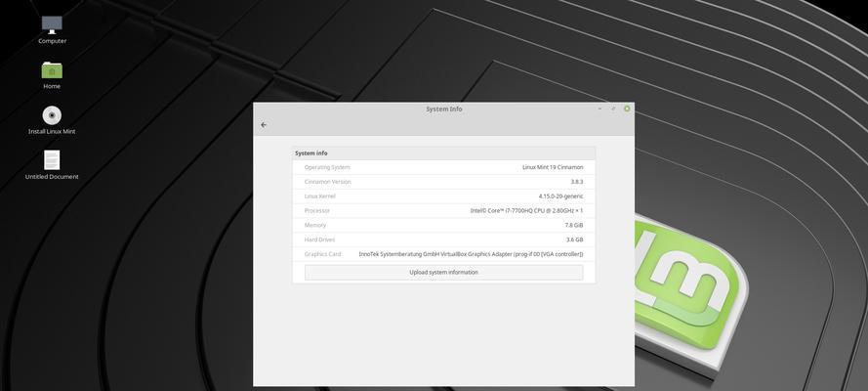This screenshot has width=868, height=391.
Task: Maximize the System Info window
Action: pos(613,109)
